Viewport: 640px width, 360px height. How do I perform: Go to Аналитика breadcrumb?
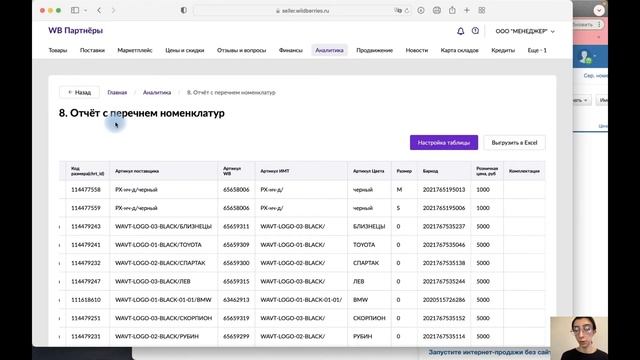coord(157,93)
